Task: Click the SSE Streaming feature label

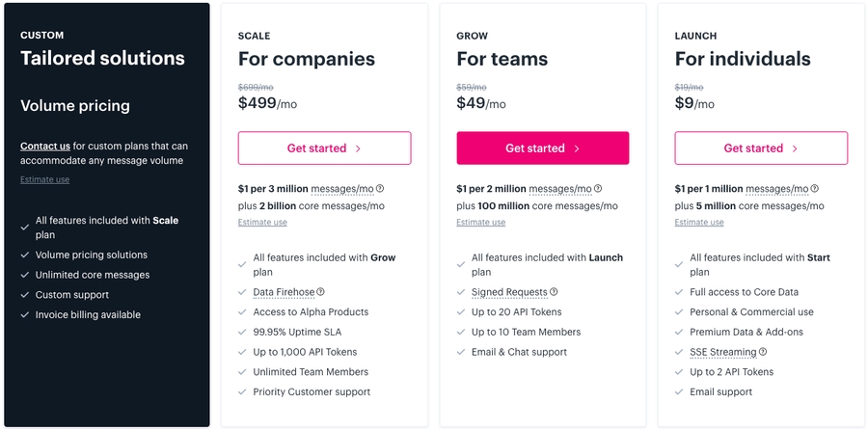Action: [723, 352]
